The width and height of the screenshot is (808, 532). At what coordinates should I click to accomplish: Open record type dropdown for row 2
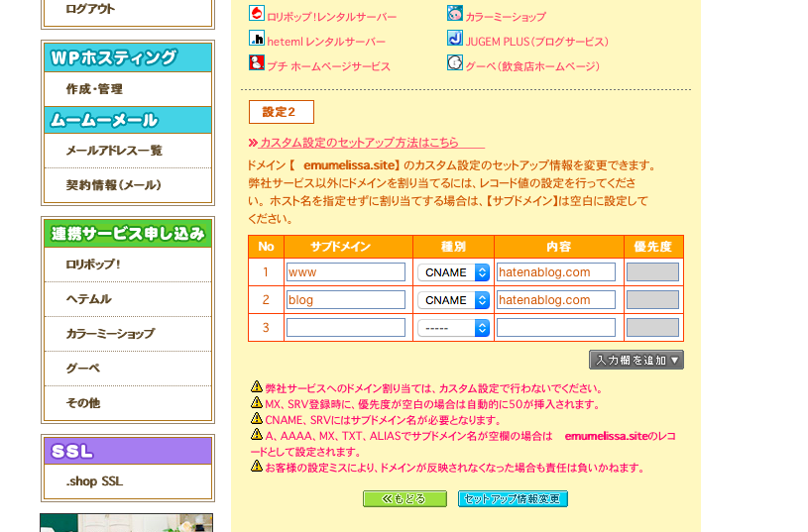453,300
